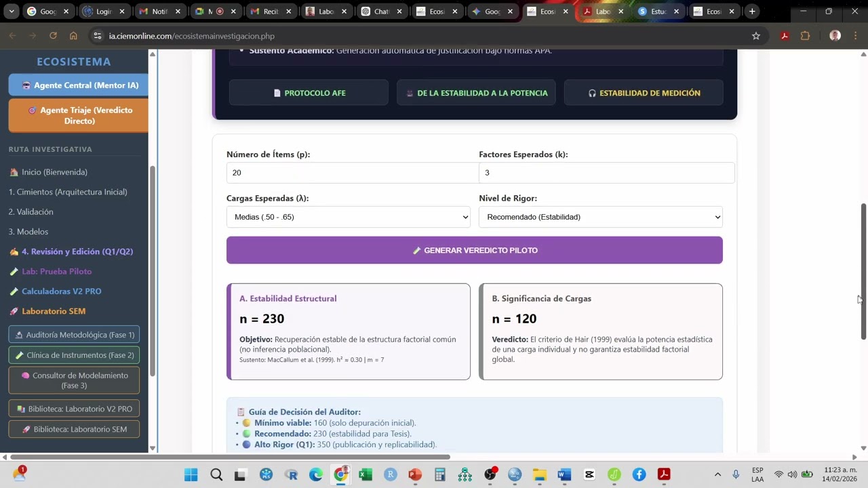
Task: Open Calculadoras V2 PRO
Action: pyautogui.click(x=56, y=291)
